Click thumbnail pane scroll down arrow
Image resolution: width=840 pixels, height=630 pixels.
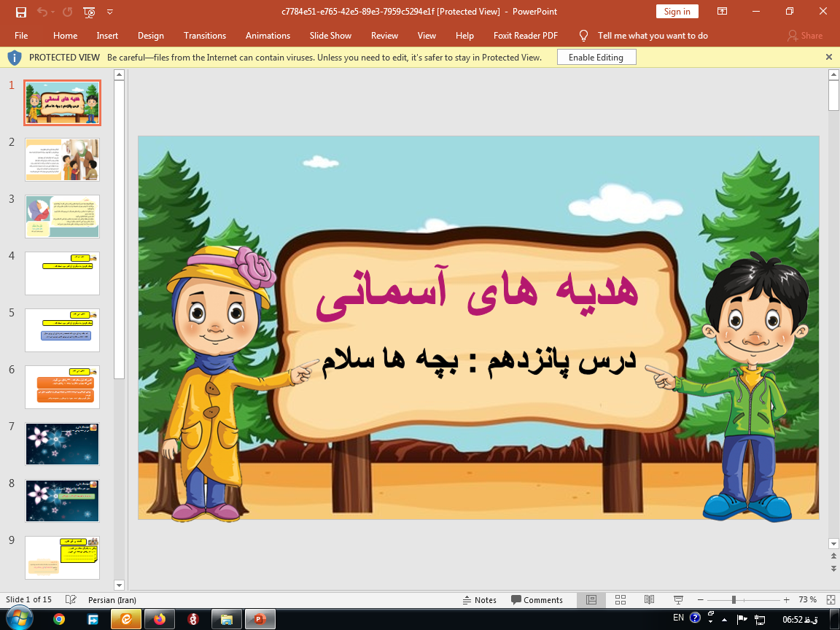pos(119,586)
